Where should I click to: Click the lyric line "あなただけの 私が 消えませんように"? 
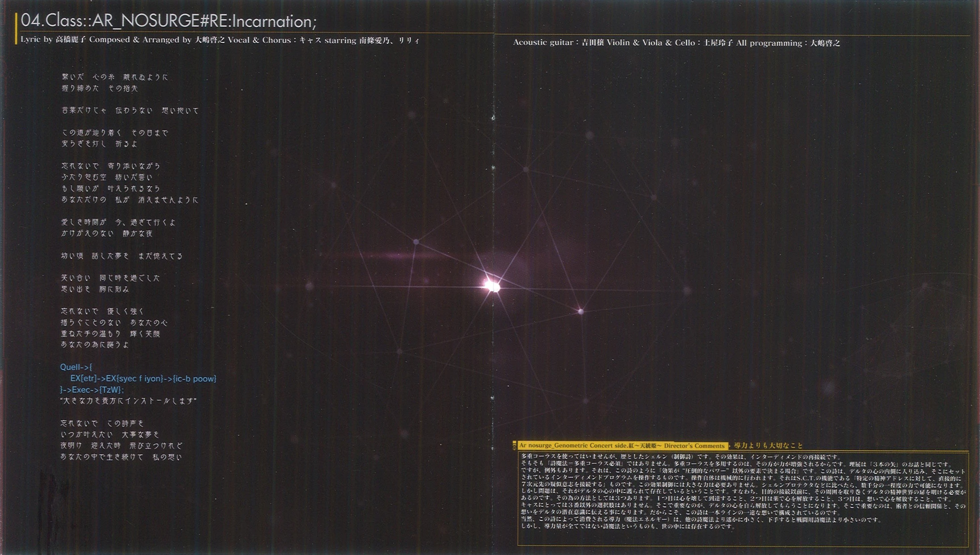click(x=130, y=200)
